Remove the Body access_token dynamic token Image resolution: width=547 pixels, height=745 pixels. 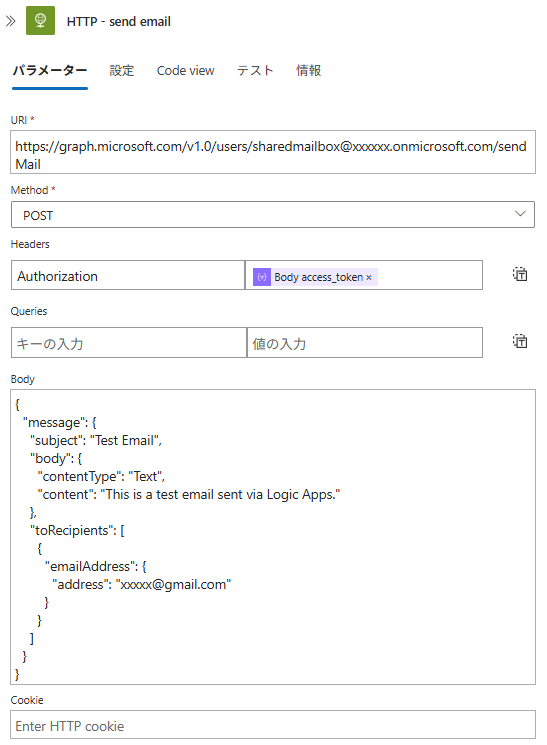369,277
